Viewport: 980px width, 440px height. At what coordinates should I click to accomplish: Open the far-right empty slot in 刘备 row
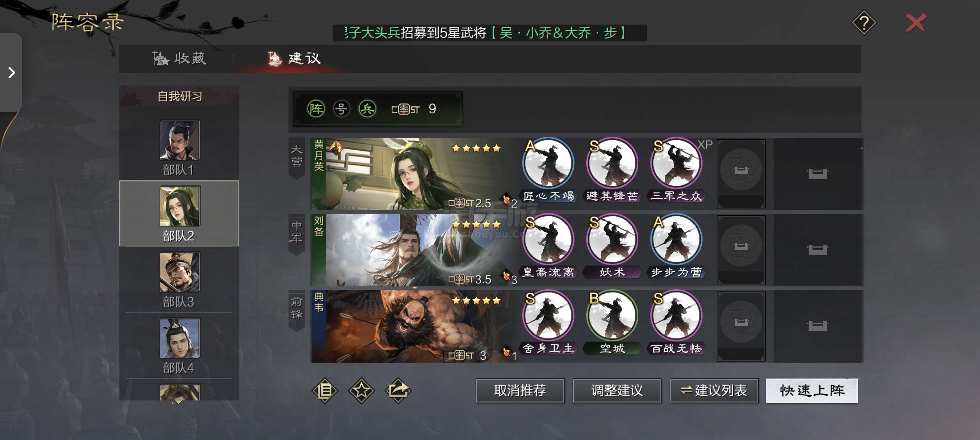[x=817, y=250]
